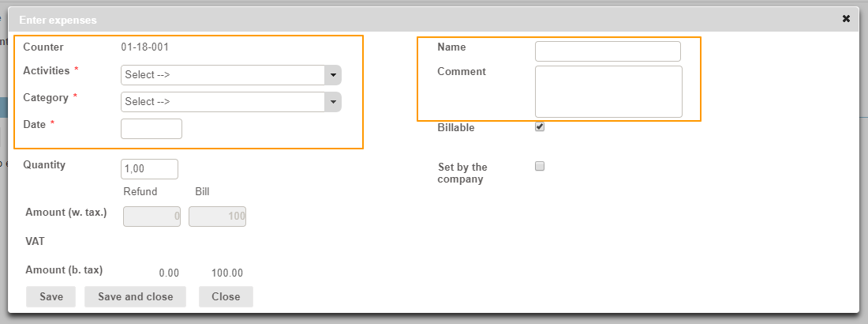The image size is (868, 324).
Task: Close the Enter expenses dialog with X
Action: point(846,18)
